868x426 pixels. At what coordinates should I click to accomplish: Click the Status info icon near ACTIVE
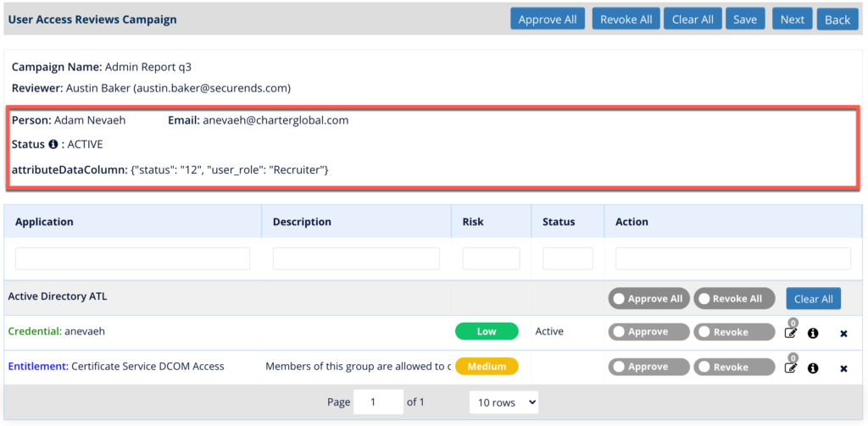53,144
